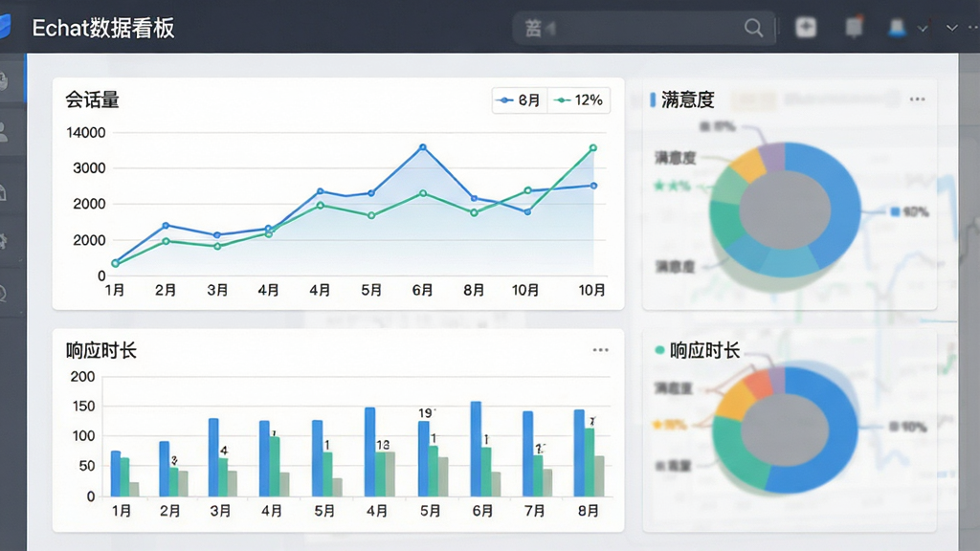Click the "Echat数据看板" title text
Image resolution: width=980 pixels, height=551 pixels.
tap(103, 28)
